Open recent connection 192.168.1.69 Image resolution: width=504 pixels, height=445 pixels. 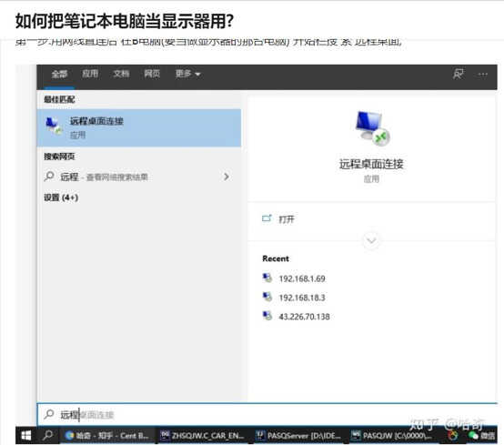(x=302, y=278)
